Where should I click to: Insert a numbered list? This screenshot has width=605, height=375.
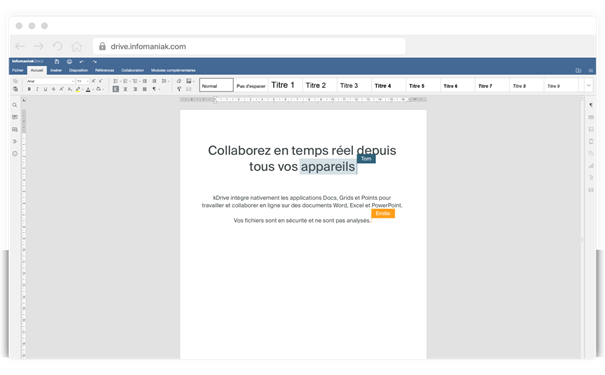coord(125,81)
